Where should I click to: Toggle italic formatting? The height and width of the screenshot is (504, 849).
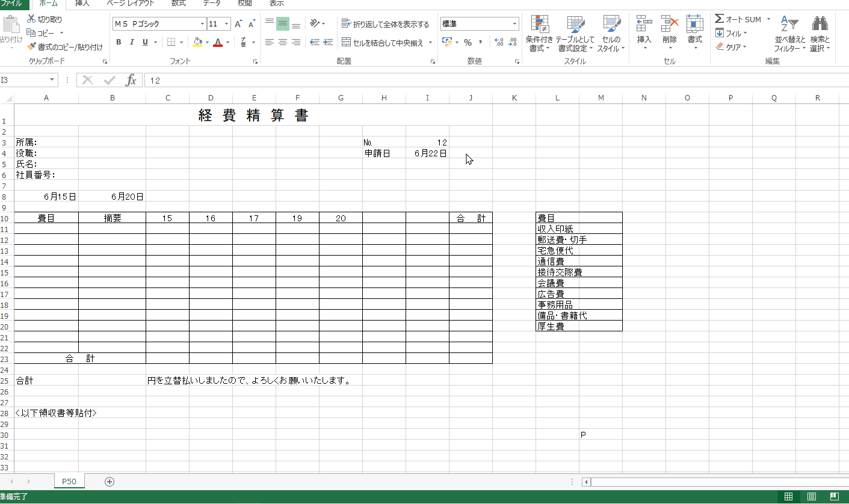tap(132, 42)
